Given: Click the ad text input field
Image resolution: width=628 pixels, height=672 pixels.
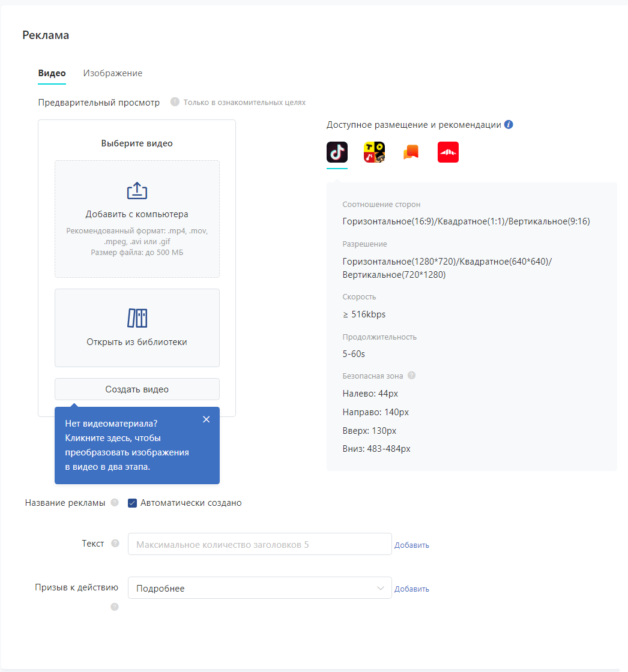Looking at the screenshot, I should [x=259, y=544].
